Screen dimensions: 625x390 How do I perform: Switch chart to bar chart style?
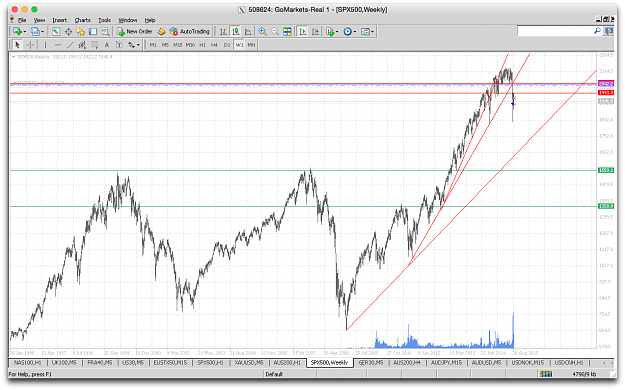tap(223, 32)
